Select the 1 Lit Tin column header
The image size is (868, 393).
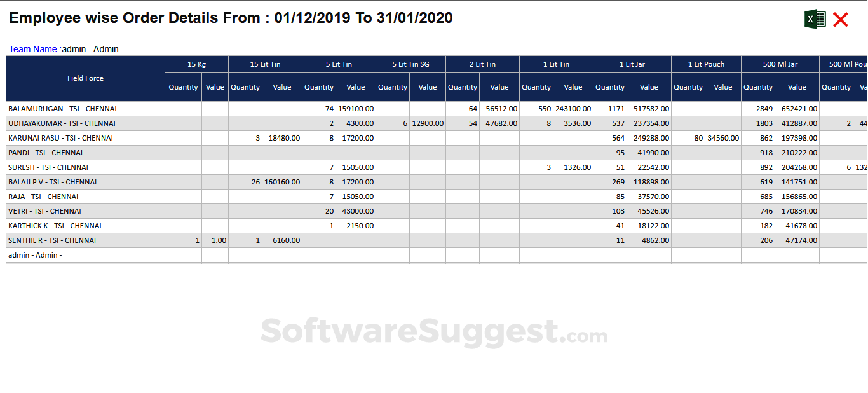555,64
